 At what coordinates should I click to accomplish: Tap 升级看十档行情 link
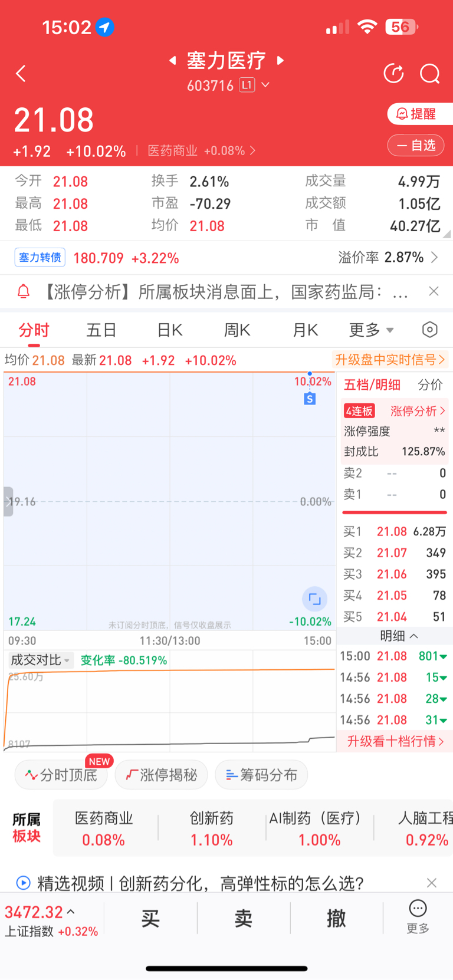(395, 741)
